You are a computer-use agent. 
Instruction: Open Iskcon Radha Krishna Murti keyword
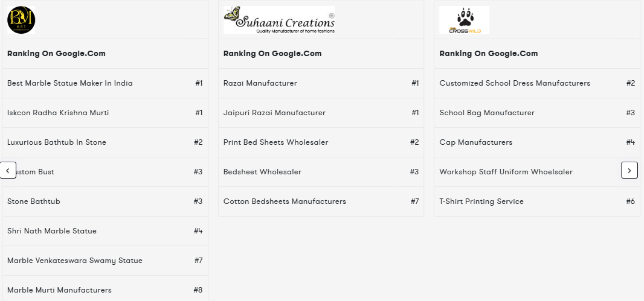[58, 113]
